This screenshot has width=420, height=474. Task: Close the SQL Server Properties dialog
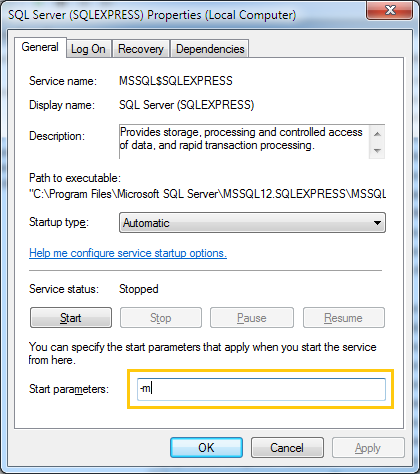[x=389, y=11]
